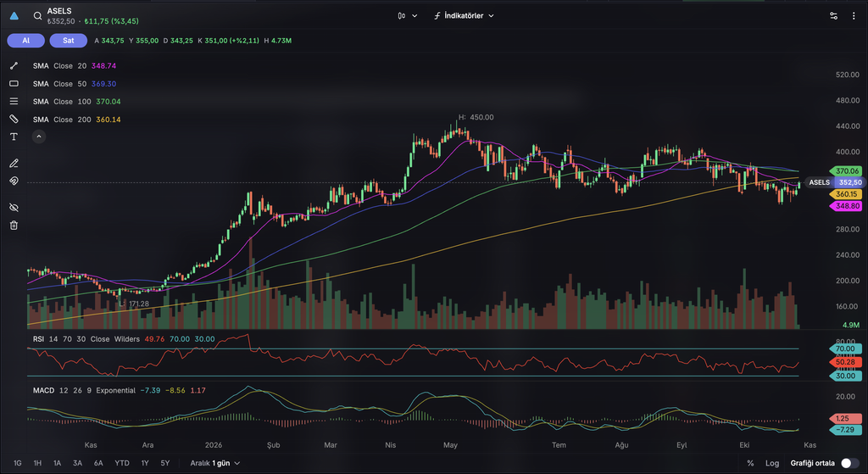Image resolution: width=868 pixels, height=474 pixels.
Task: Select the horizontal lines drawing tool
Action: click(x=14, y=102)
